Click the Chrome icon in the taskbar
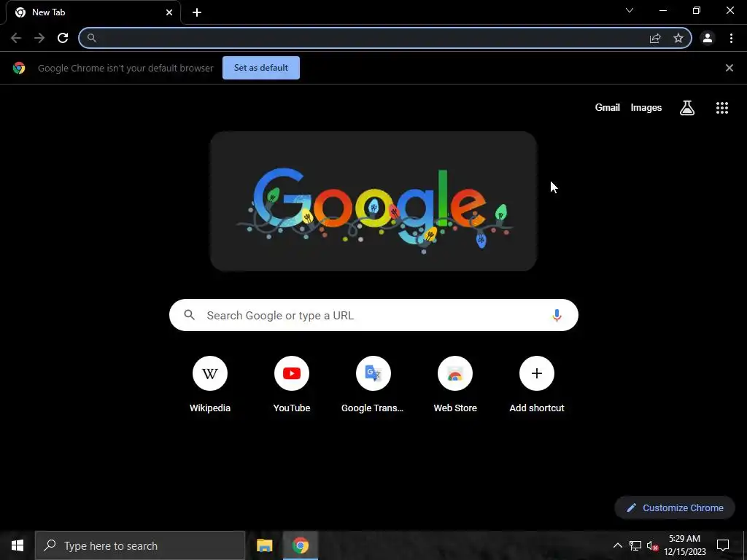 coord(300,545)
